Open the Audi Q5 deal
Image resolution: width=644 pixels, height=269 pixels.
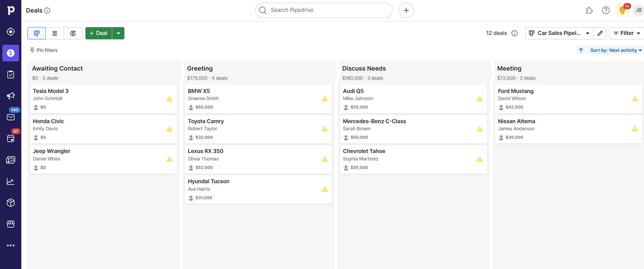[x=414, y=99]
